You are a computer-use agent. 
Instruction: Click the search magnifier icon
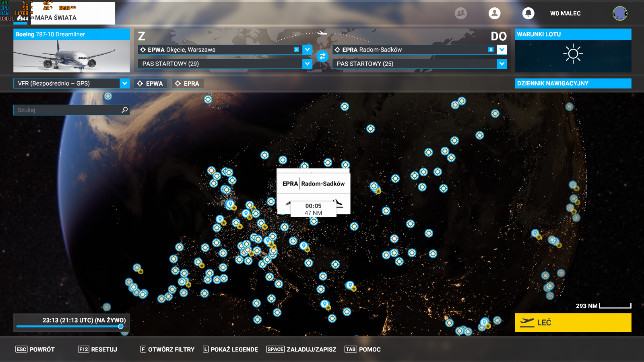[x=125, y=110]
